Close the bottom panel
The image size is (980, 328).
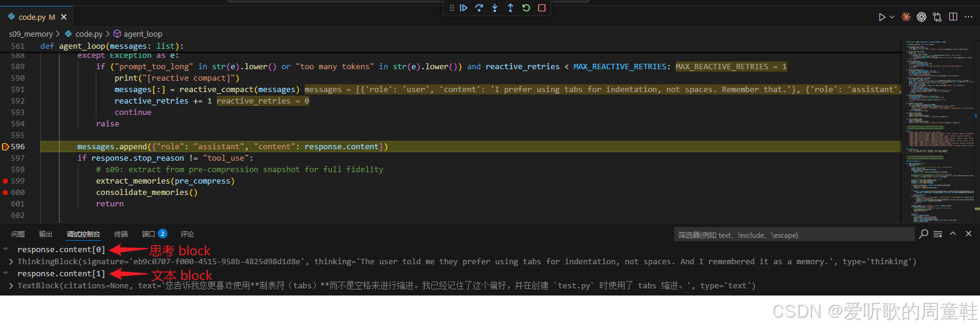point(969,234)
